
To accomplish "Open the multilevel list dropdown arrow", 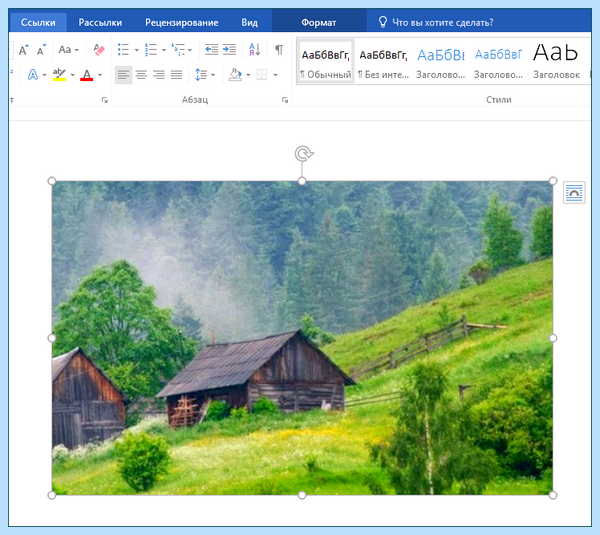I will pyautogui.click(x=190, y=50).
